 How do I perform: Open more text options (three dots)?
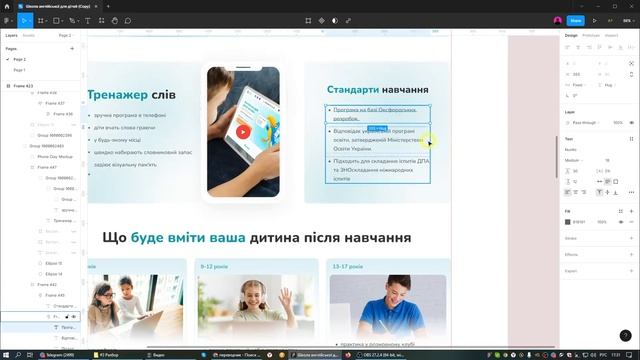coord(631,192)
